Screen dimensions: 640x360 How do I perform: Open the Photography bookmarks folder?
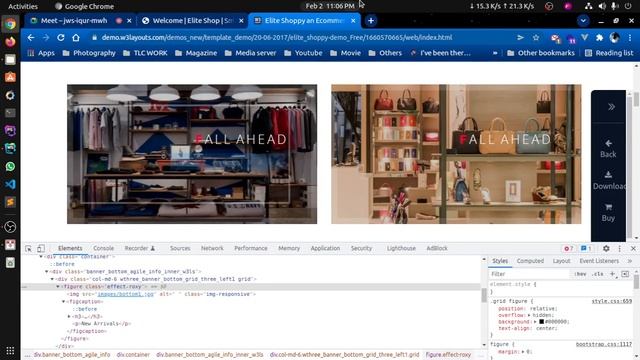click(89, 53)
